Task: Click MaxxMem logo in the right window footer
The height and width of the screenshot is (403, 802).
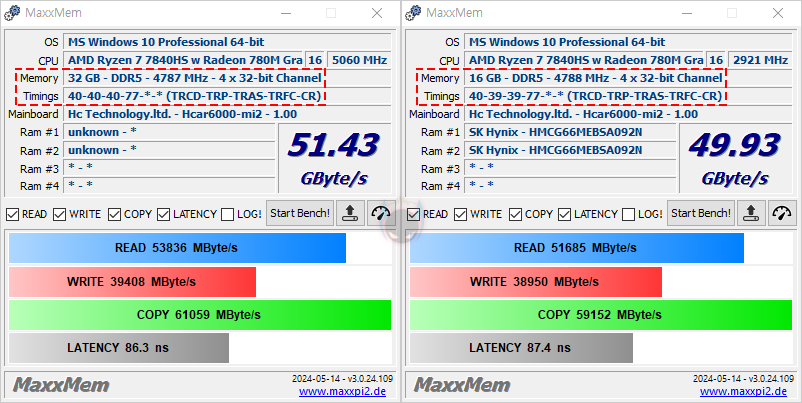Action: point(462,385)
